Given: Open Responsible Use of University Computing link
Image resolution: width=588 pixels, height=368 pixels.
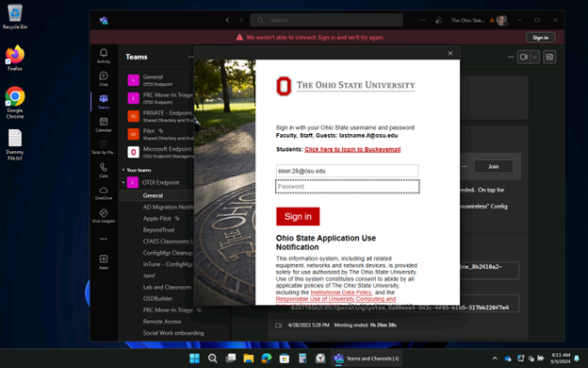Looking at the screenshot, I should [335, 299].
